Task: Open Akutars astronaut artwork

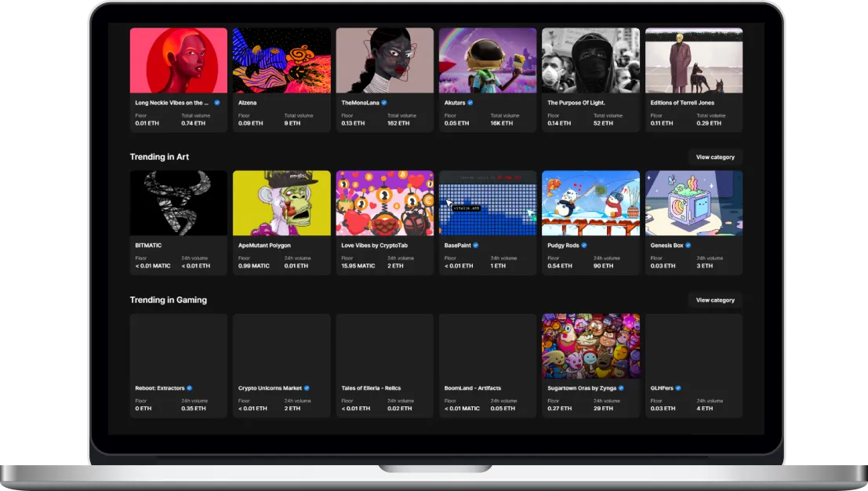Action: coord(488,60)
